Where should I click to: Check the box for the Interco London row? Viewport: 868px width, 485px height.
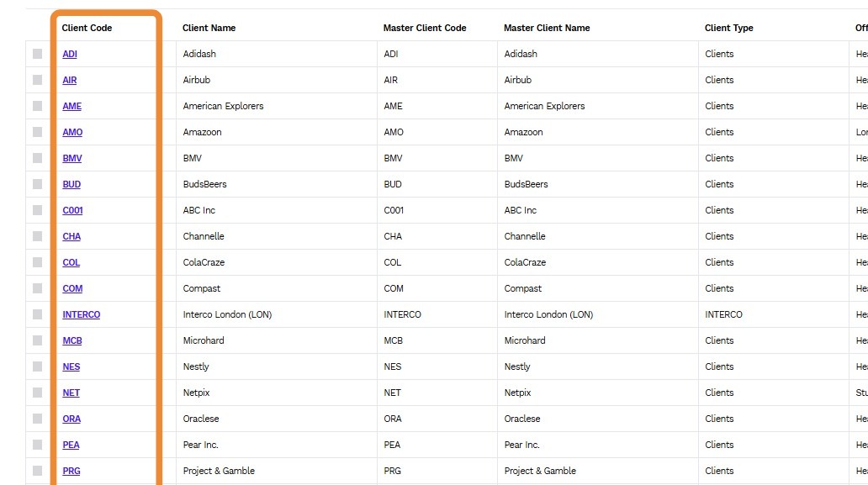coord(38,314)
